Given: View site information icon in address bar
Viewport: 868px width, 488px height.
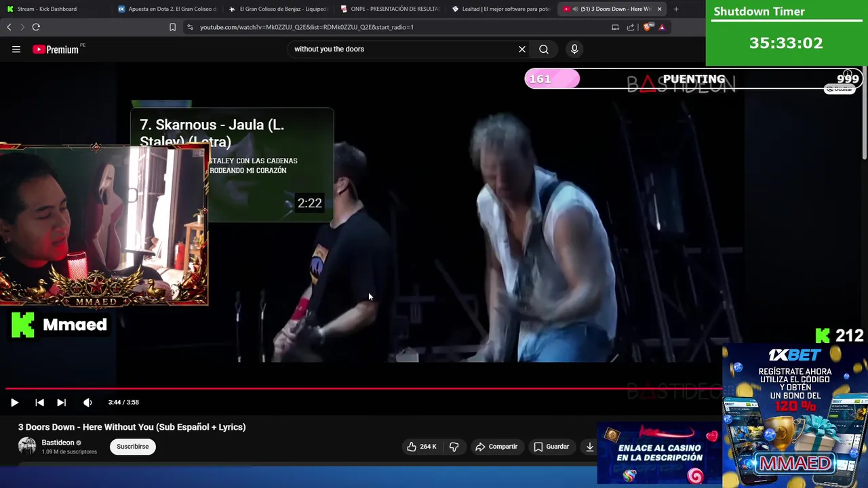Looking at the screenshot, I should [x=190, y=27].
